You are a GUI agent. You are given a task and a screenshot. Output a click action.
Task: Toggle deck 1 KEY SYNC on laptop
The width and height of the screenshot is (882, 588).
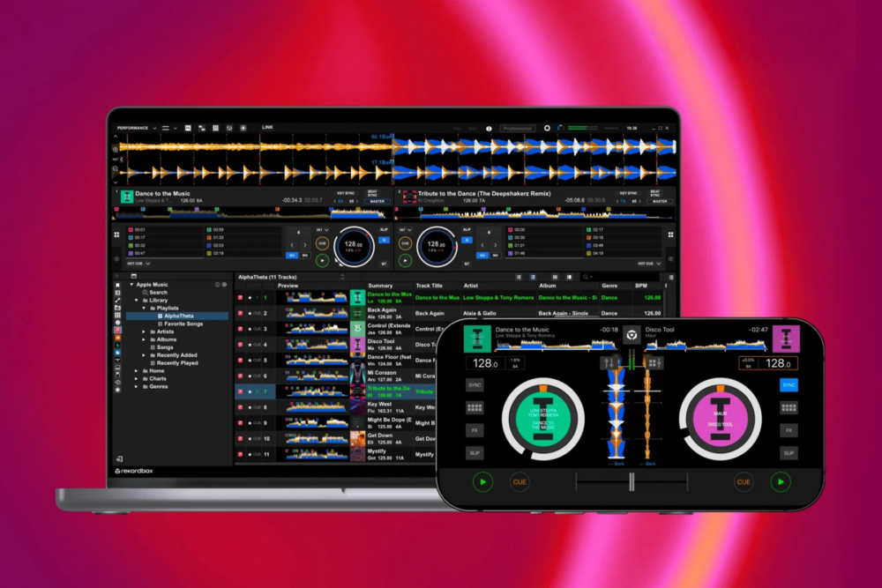click(346, 193)
